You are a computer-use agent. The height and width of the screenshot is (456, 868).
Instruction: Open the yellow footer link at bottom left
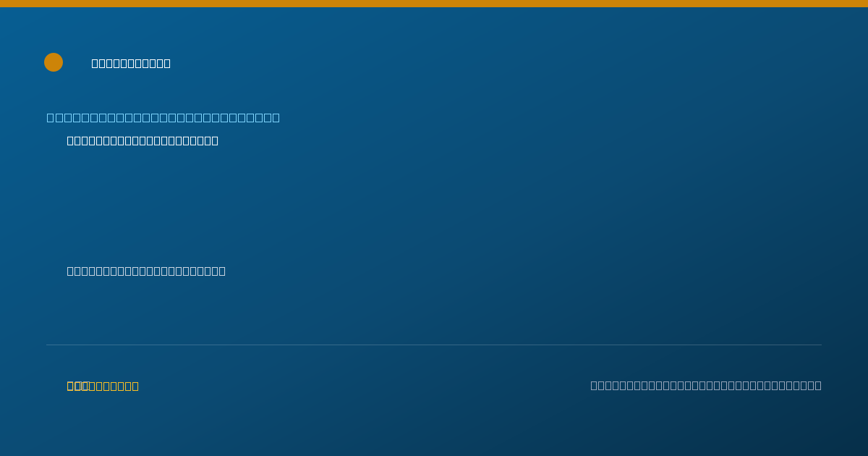coord(103,386)
